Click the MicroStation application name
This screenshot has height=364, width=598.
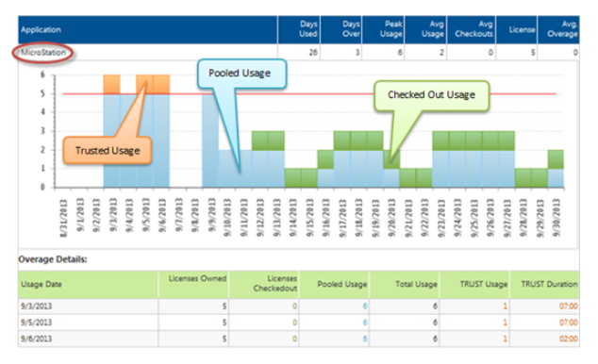tap(42, 52)
